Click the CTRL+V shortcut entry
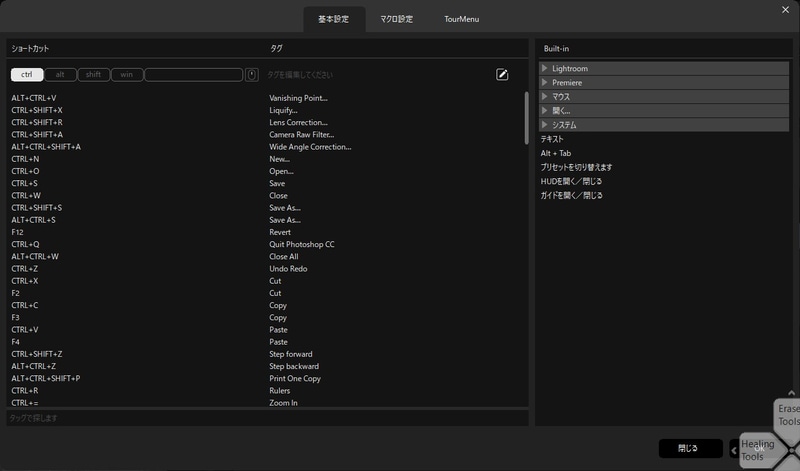 click(x=25, y=330)
